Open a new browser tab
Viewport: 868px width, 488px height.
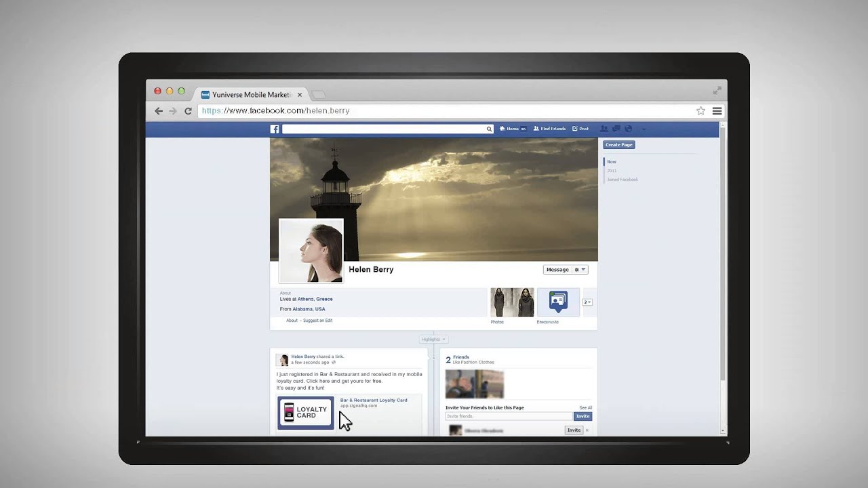click(x=318, y=95)
